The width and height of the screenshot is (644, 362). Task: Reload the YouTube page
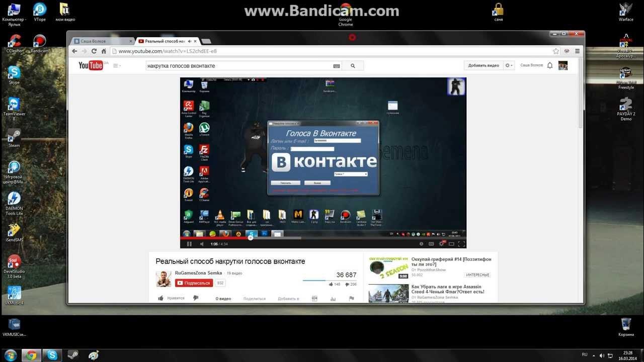coord(94,51)
